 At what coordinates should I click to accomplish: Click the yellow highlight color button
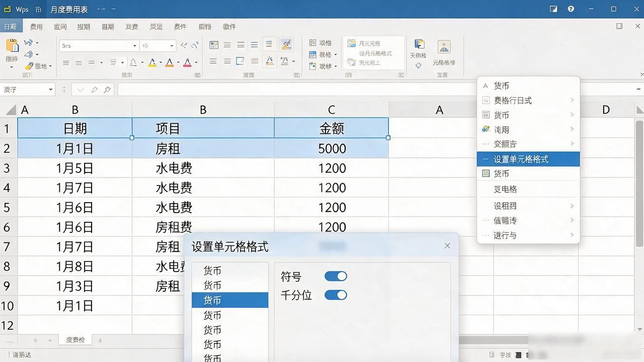pyautogui.click(x=152, y=63)
